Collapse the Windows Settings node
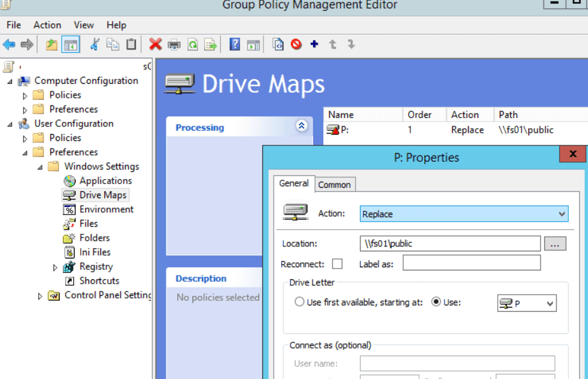 click(40, 167)
